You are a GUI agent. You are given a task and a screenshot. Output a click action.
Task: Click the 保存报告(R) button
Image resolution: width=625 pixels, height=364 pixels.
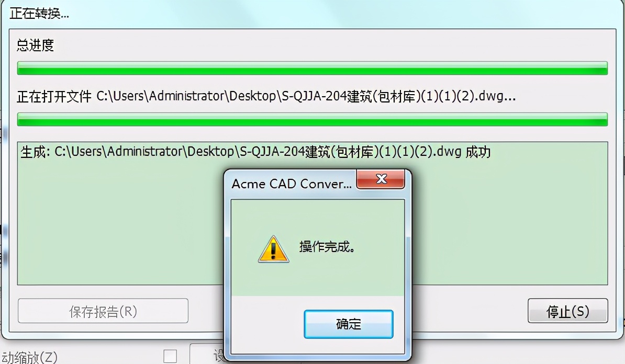[103, 311]
